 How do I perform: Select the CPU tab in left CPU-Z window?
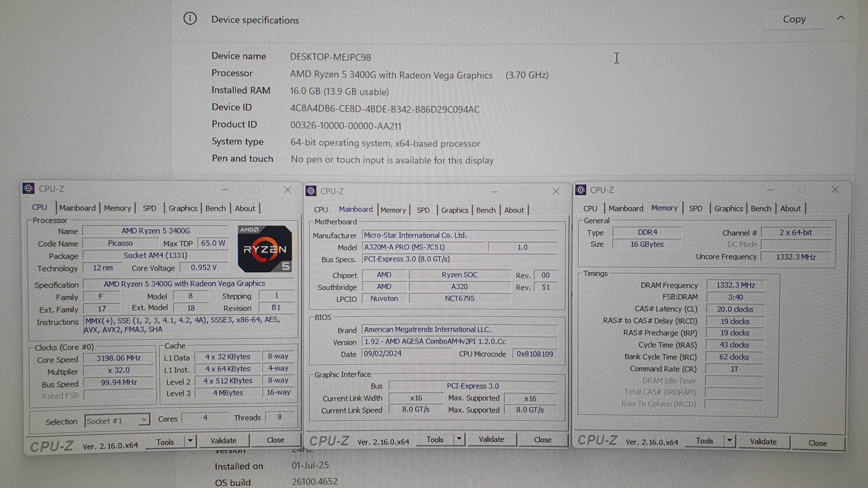click(39, 207)
